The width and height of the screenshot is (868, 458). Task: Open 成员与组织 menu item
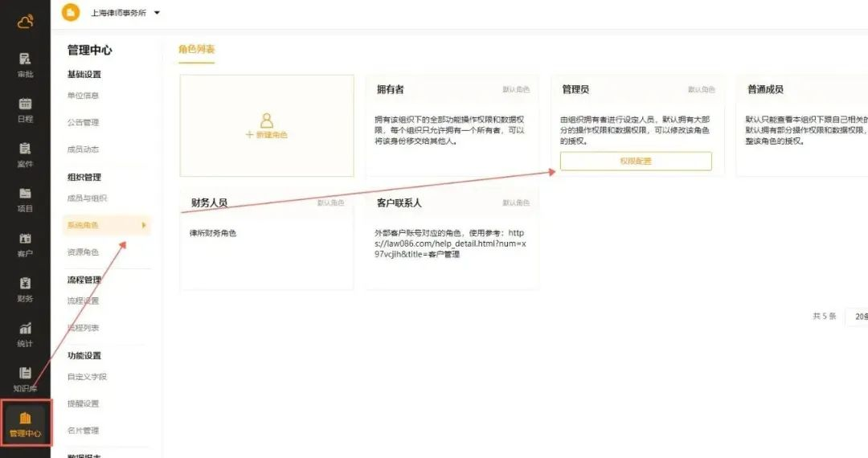coord(87,198)
